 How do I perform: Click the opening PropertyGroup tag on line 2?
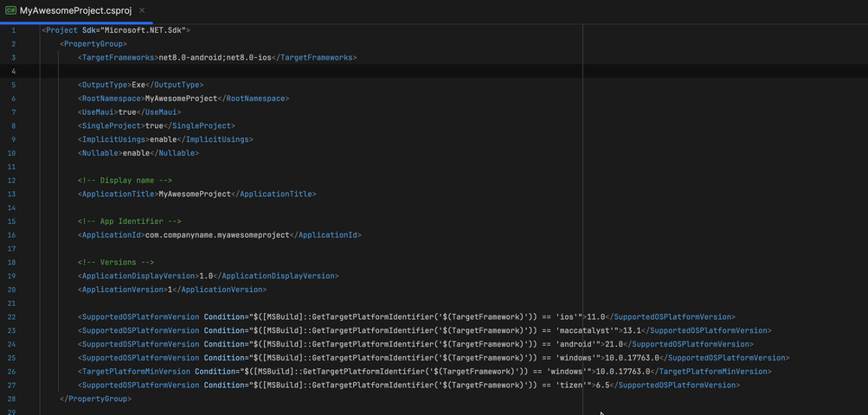[x=93, y=43]
